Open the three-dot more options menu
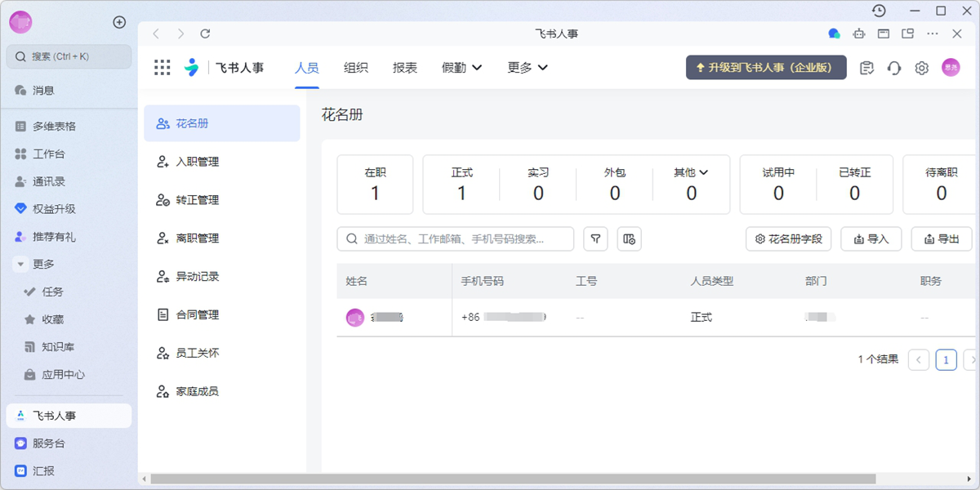This screenshot has width=980, height=490. tap(933, 33)
